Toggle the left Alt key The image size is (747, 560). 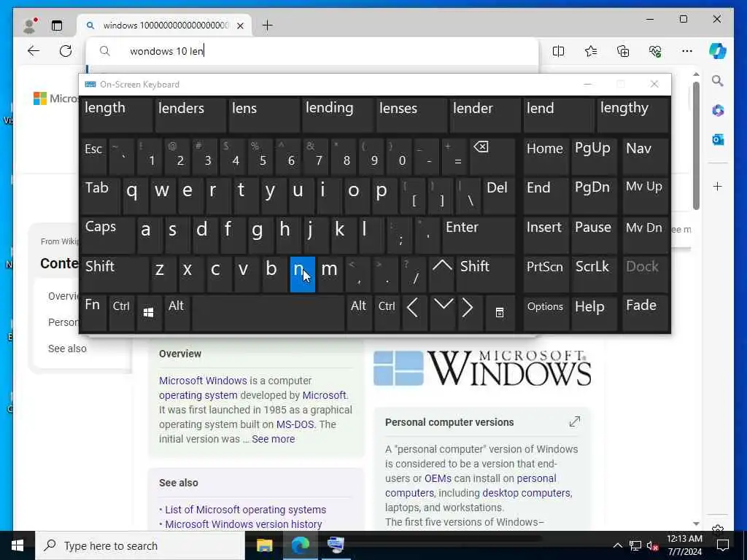(177, 312)
